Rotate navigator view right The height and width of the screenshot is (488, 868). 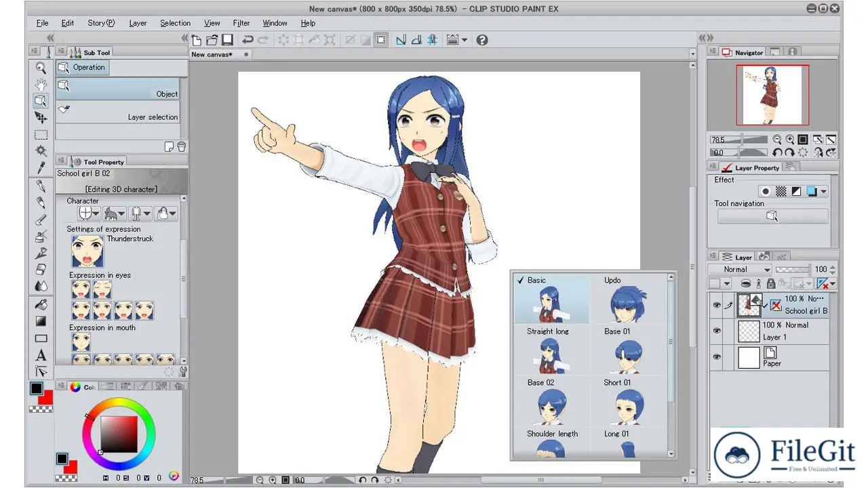tap(790, 152)
